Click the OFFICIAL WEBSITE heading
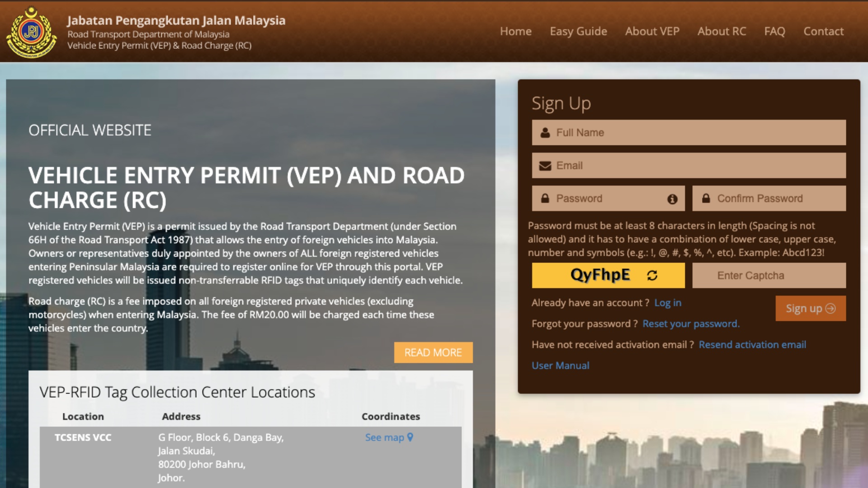The width and height of the screenshot is (868, 488). [x=90, y=130]
